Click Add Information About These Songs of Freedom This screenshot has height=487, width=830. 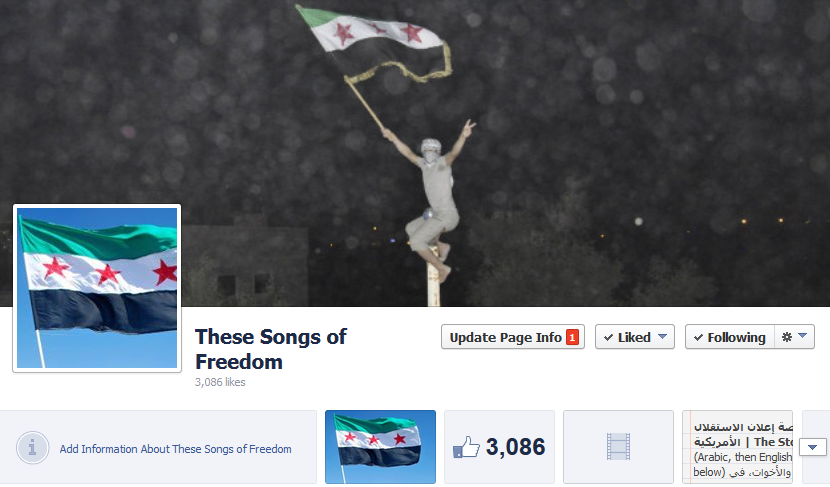pos(175,449)
